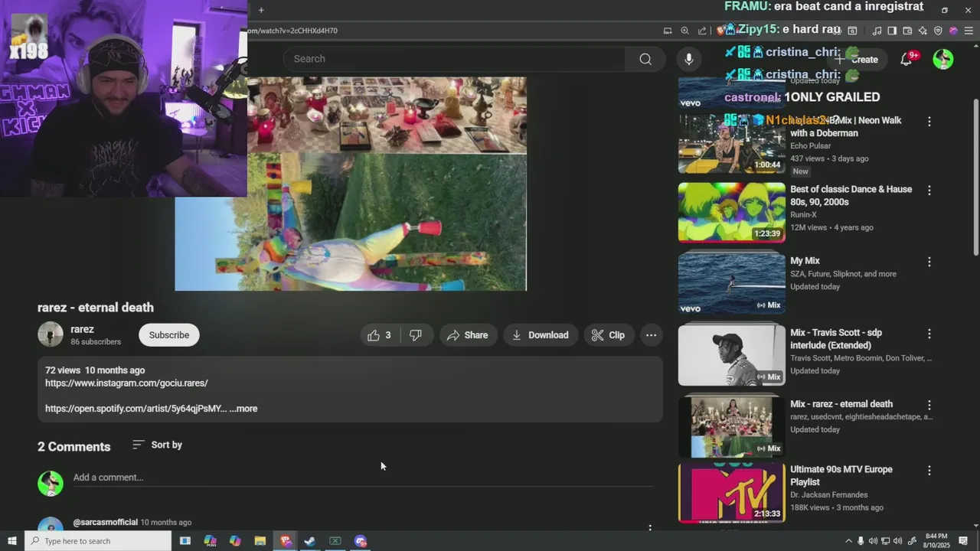Open YouTube notifications bell
The image size is (980, 551).
(x=906, y=59)
